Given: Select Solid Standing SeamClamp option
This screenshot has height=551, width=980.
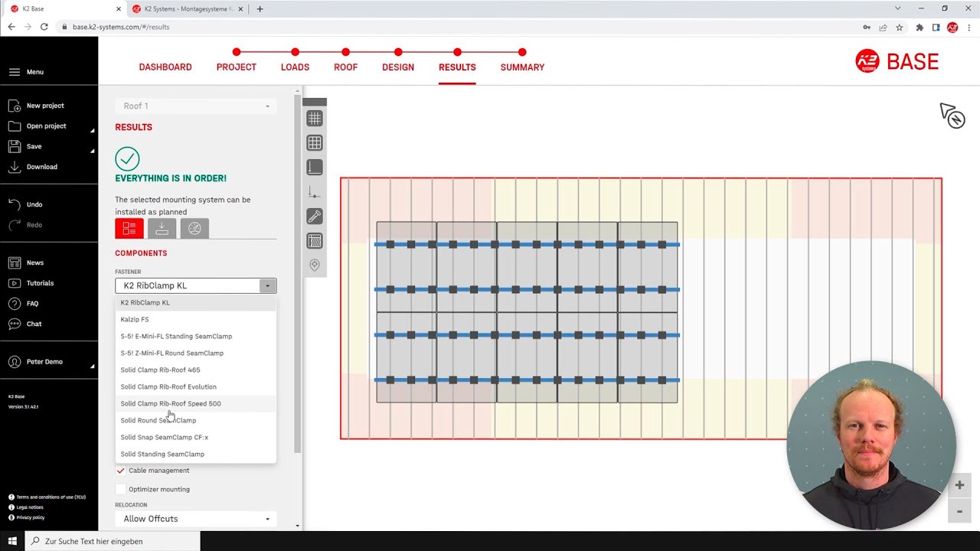Looking at the screenshot, I should coord(195,454).
